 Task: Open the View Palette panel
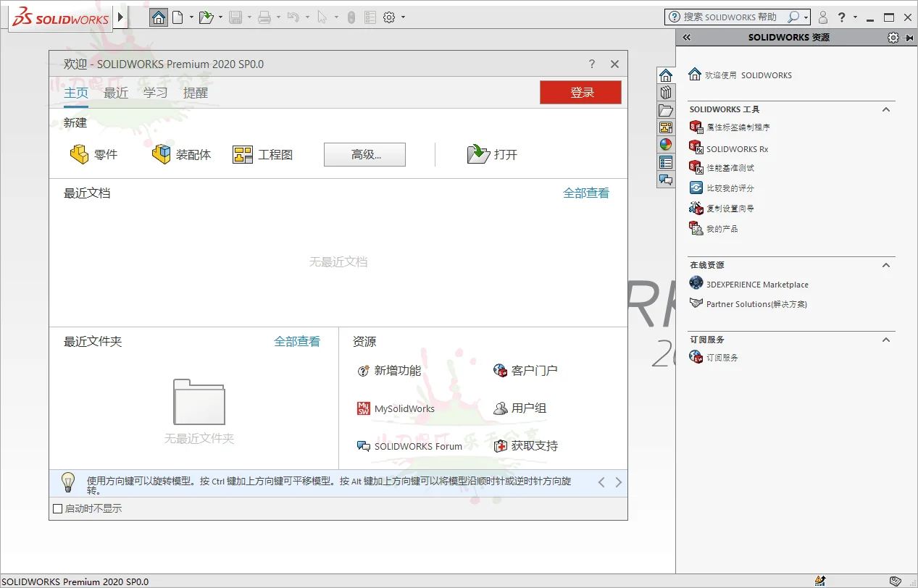[x=666, y=127]
